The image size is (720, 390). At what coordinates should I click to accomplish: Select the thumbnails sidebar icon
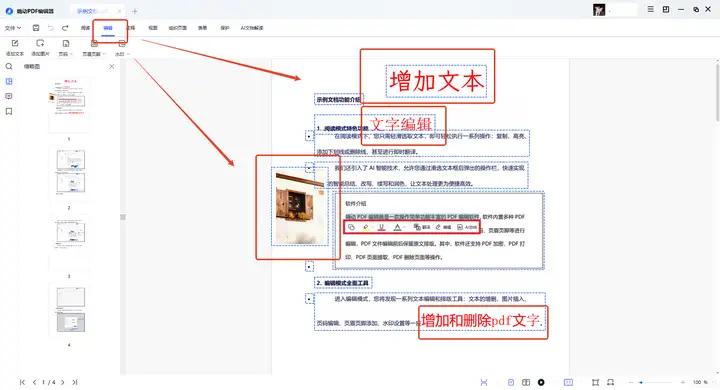pyautogui.click(x=9, y=81)
